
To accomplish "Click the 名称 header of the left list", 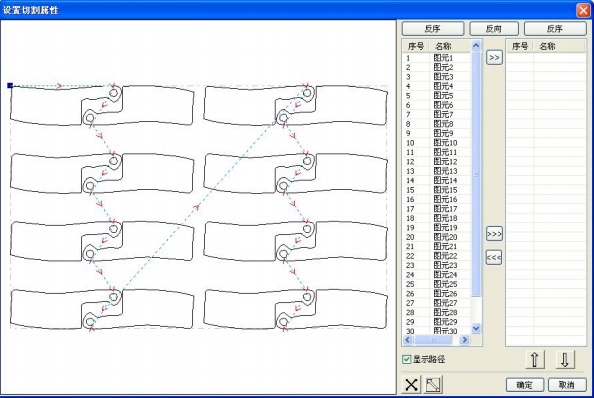I will click(450, 46).
